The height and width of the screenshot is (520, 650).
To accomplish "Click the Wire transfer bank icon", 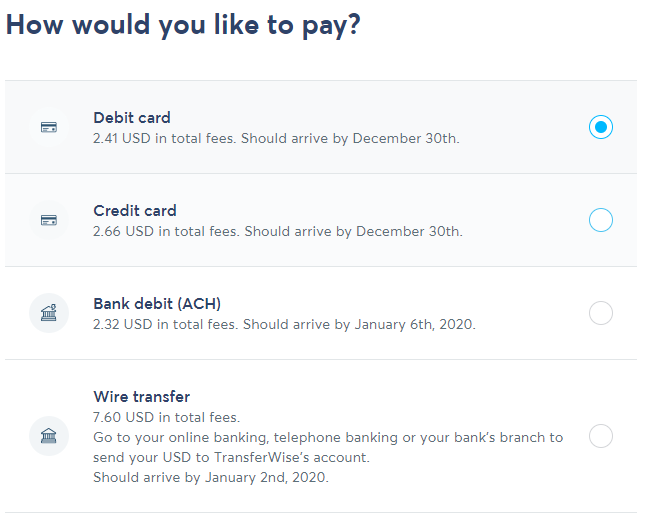I will pyautogui.click(x=49, y=436).
